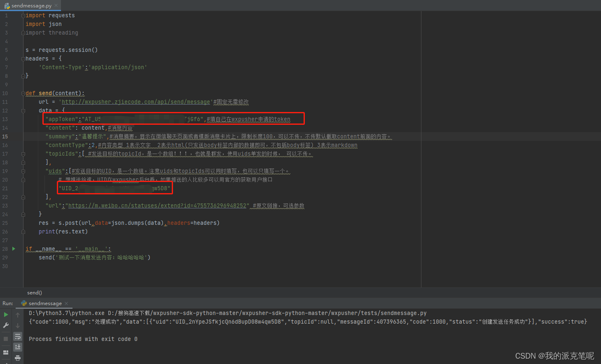This screenshot has height=364, width=601.
Task: Select the sendmessage.py editor tab
Action: 31,6
